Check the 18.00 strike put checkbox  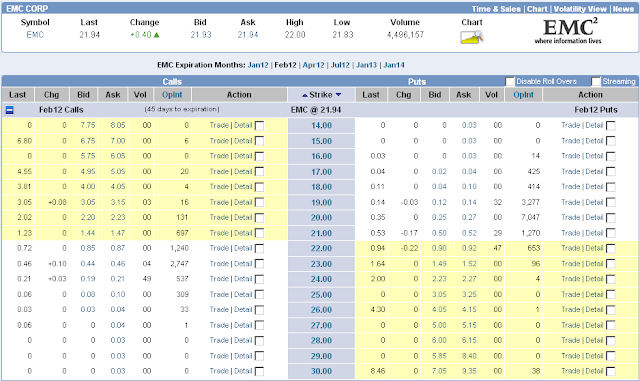coord(611,187)
